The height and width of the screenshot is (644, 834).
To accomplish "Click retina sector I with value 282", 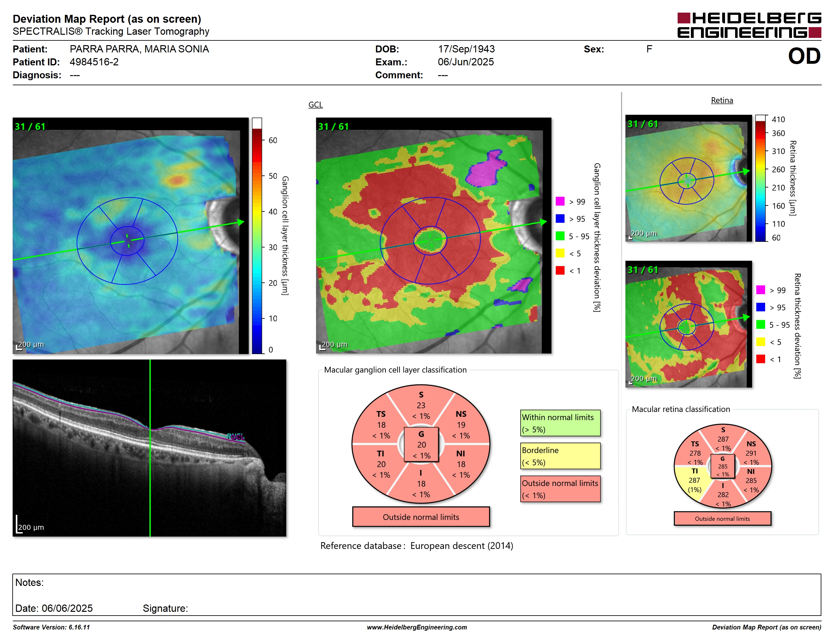I will point(723,494).
